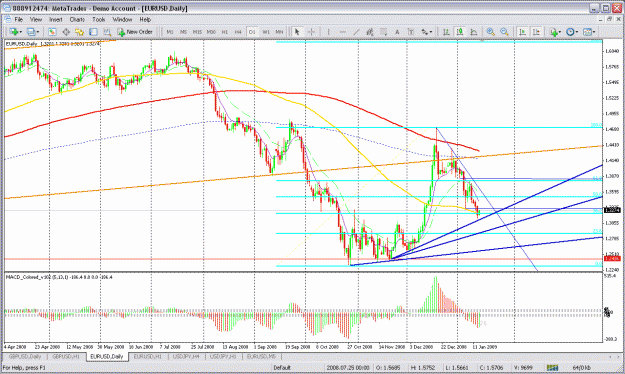
Task: Open the Strategy Tester icon
Action: (107, 32)
